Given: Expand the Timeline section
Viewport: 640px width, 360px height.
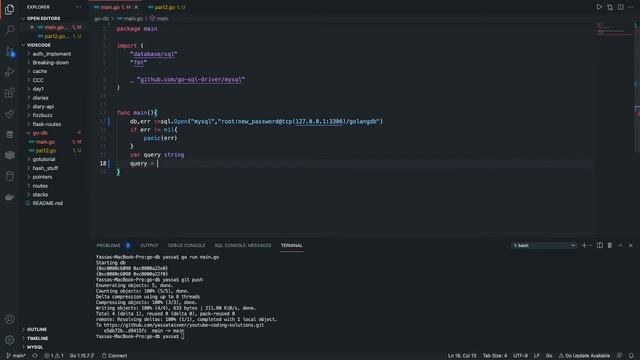Looking at the screenshot, I should (37, 338).
